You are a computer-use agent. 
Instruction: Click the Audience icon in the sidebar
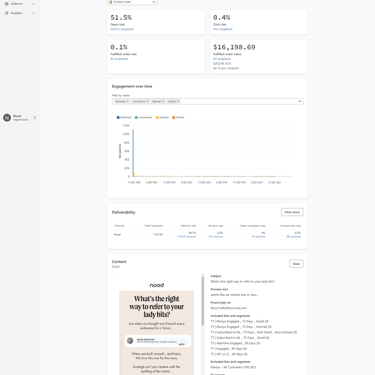tap(6, 4)
